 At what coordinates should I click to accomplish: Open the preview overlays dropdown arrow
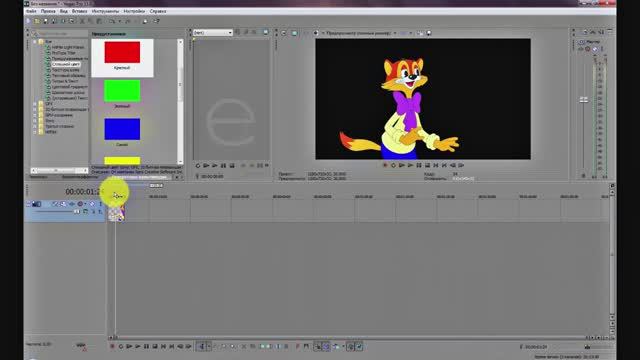(411, 33)
